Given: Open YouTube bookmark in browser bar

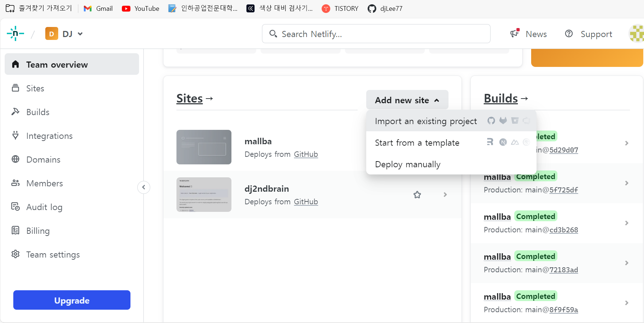Looking at the screenshot, I should 141,8.
